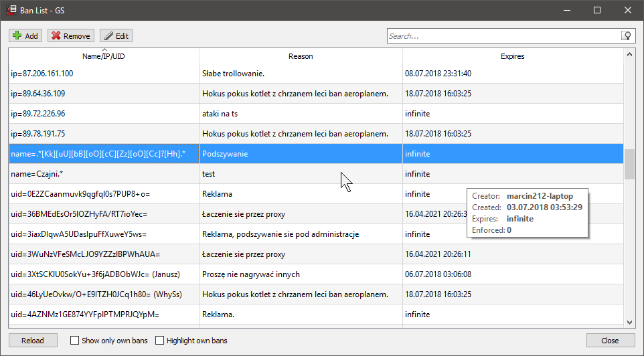Viewport: 644px width, 356px height.
Task: Toggle Highlight own bans checkbox
Action: [160, 341]
